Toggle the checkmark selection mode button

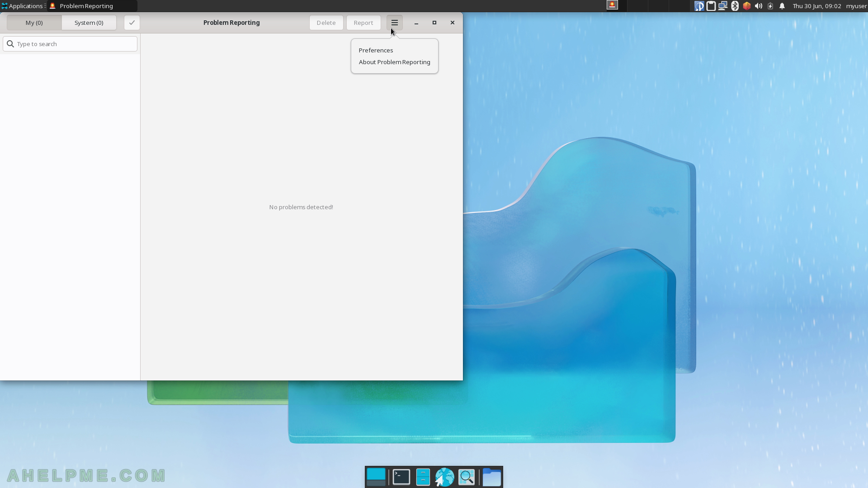[132, 23]
